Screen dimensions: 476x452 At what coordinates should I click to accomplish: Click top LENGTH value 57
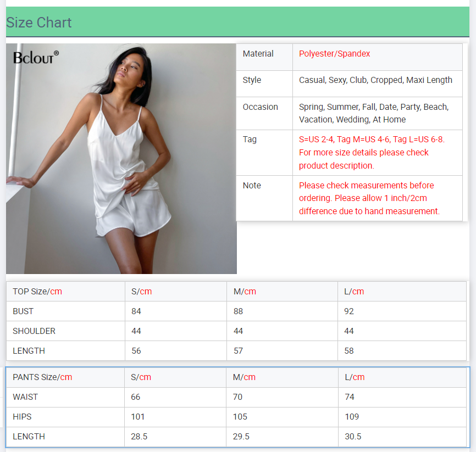pos(239,351)
